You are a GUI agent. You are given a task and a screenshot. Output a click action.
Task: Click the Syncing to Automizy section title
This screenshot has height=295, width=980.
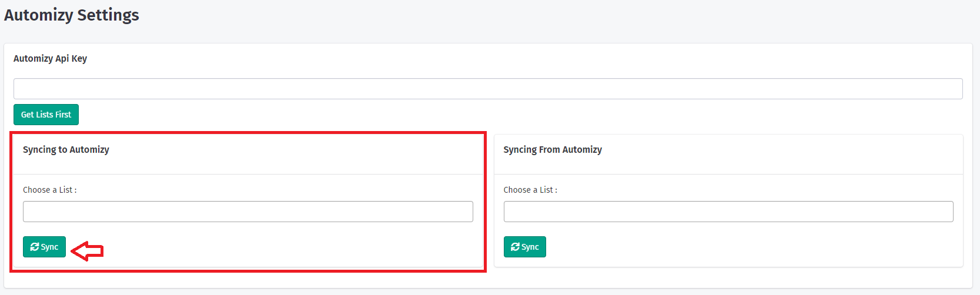click(66, 149)
